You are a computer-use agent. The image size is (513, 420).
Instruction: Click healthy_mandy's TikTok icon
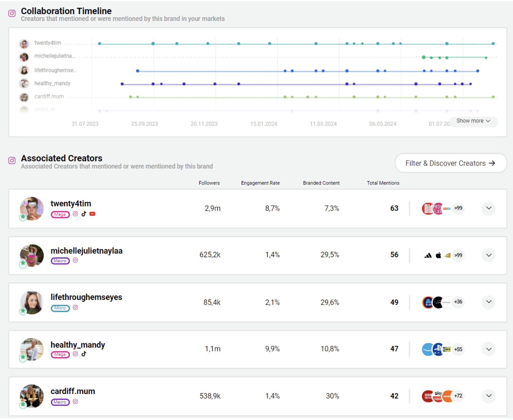click(84, 354)
